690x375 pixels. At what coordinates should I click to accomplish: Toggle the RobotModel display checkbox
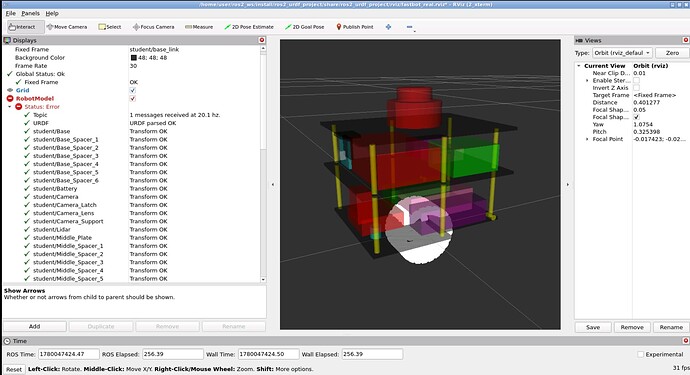pyautogui.click(x=133, y=99)
